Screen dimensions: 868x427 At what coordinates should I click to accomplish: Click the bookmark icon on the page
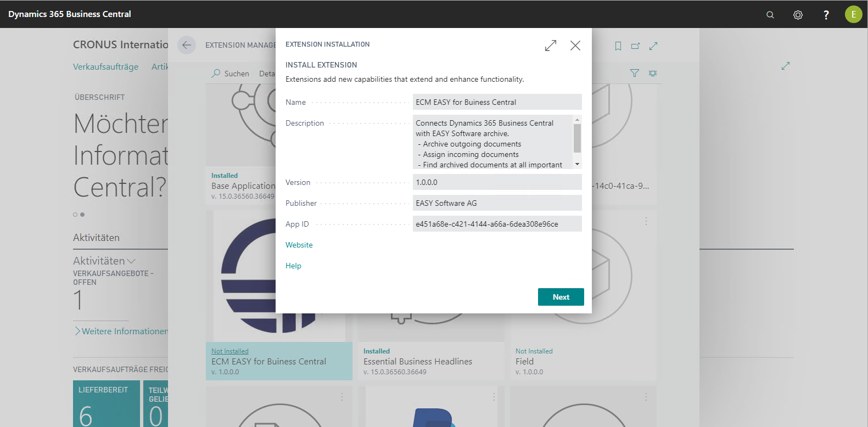pos(618,46)
